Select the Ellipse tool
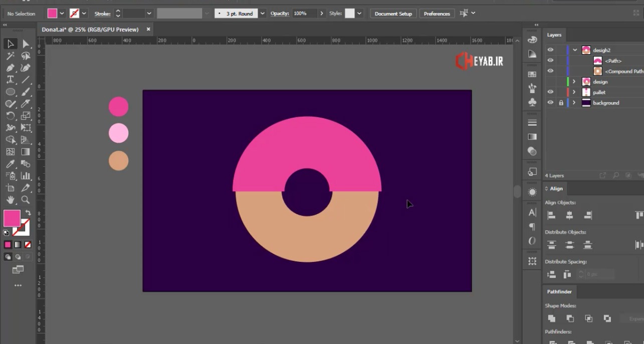This screenshot has height=344, width=644. (x=10, y=92)
